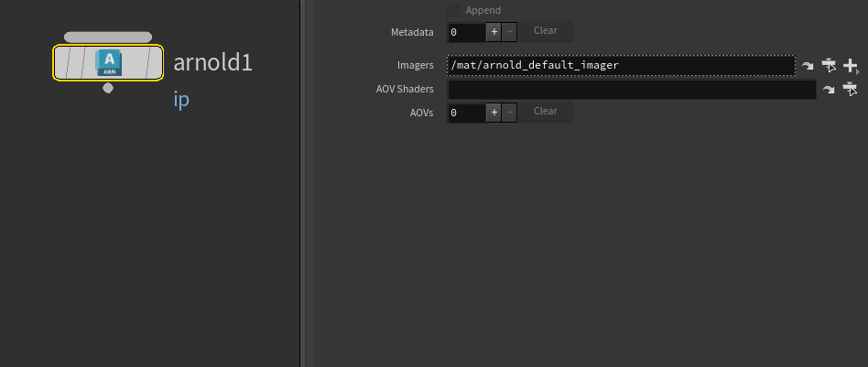Add an AOV with plus button
This screenshot has height=367, width=868.
pyautogui.click(x=494, y=112)
